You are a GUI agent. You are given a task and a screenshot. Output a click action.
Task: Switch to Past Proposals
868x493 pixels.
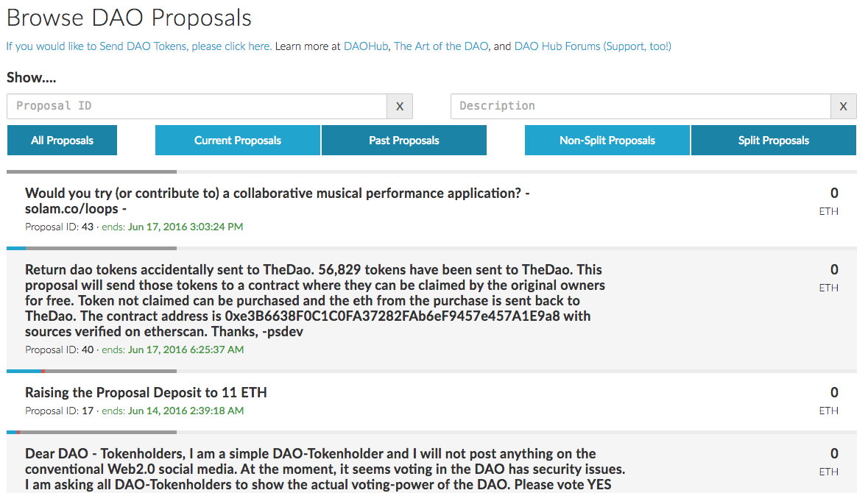pyautogui.click(x=403, y=141)
